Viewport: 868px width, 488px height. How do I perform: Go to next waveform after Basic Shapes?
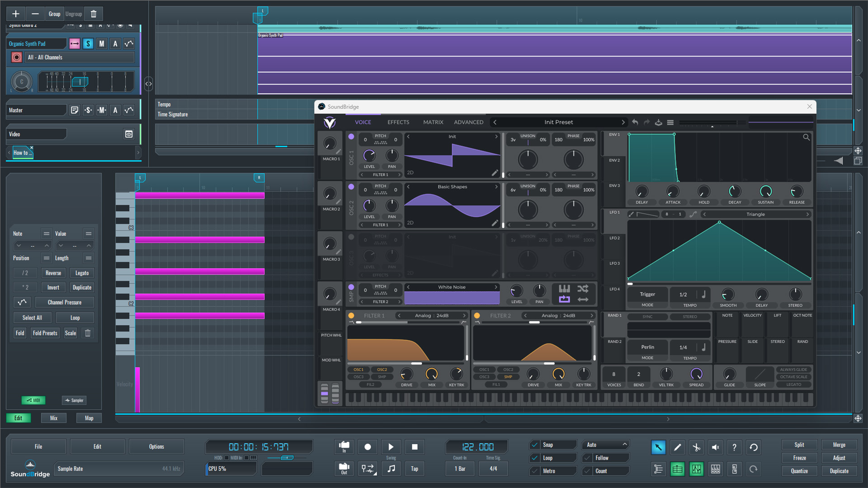pos(496,187)
